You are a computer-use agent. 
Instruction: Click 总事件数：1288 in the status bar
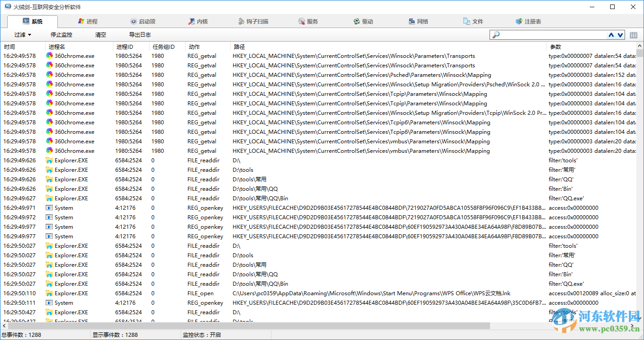click(21, 335)
